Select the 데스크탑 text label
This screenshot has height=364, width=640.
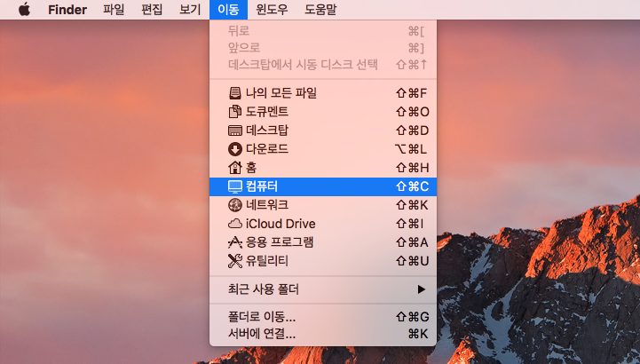click(267, 131)
